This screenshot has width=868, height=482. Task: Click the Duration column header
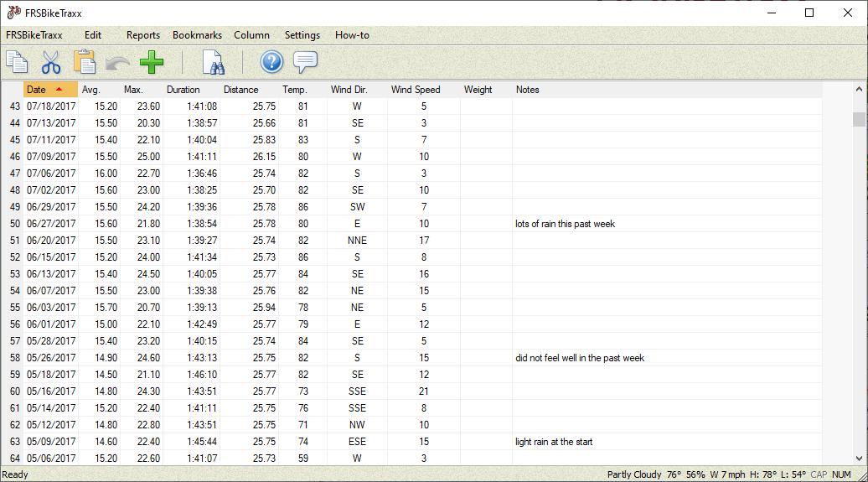click(x=183, y=90)
